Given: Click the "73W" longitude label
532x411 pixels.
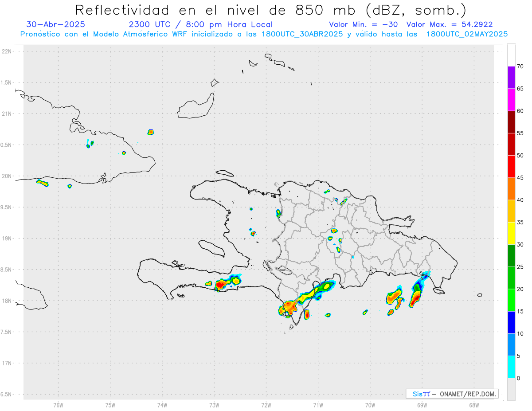Looking at the screenshot, I should pos(214,405).
